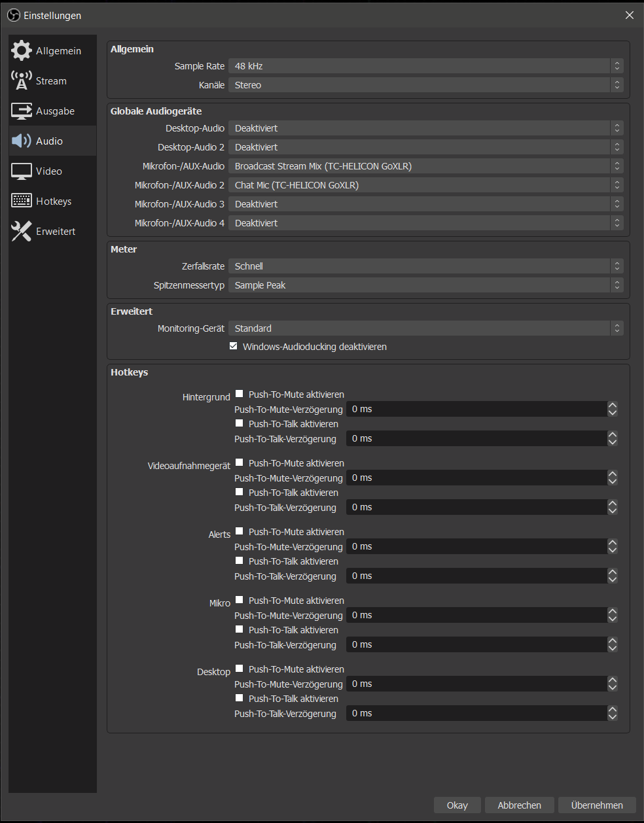Viewport: 644px width, 823px height.
Task: Enable Push-To-Talk for Alerts
Action: point(240,561)
